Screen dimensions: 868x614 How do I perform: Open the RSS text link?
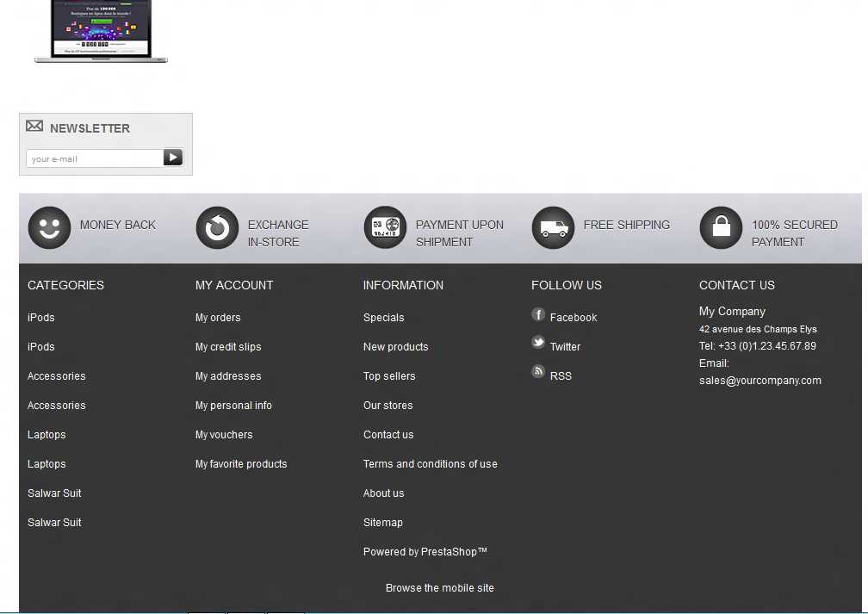(x=561, y=376)
